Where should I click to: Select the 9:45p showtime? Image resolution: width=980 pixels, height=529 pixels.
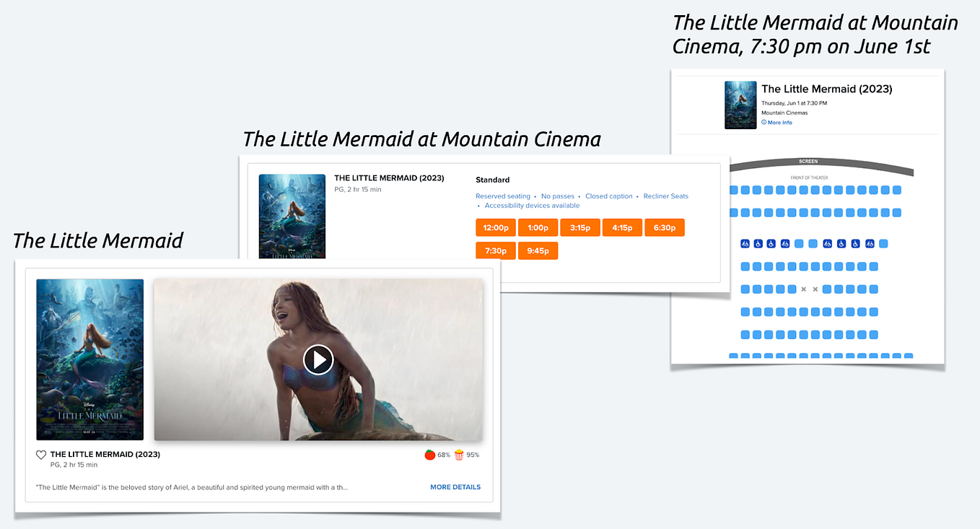(538, 251)
